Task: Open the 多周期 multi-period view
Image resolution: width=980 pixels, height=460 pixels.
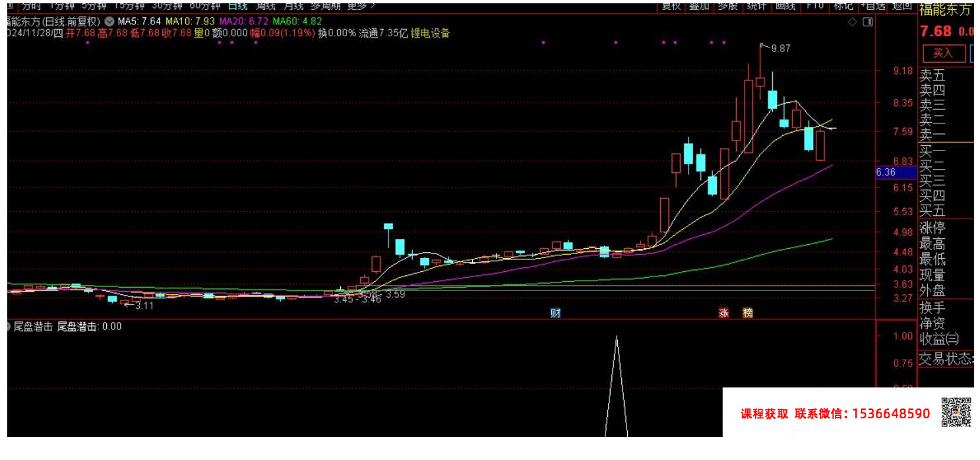Action: 326,5
